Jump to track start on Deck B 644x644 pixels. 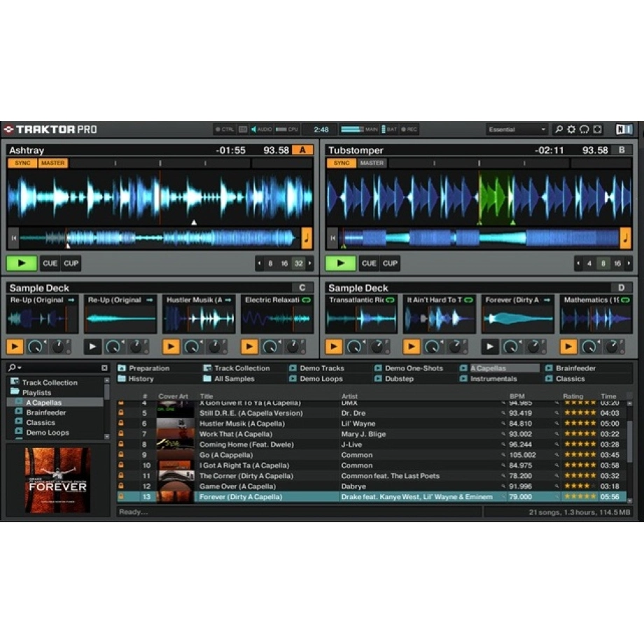click(332, 238)
